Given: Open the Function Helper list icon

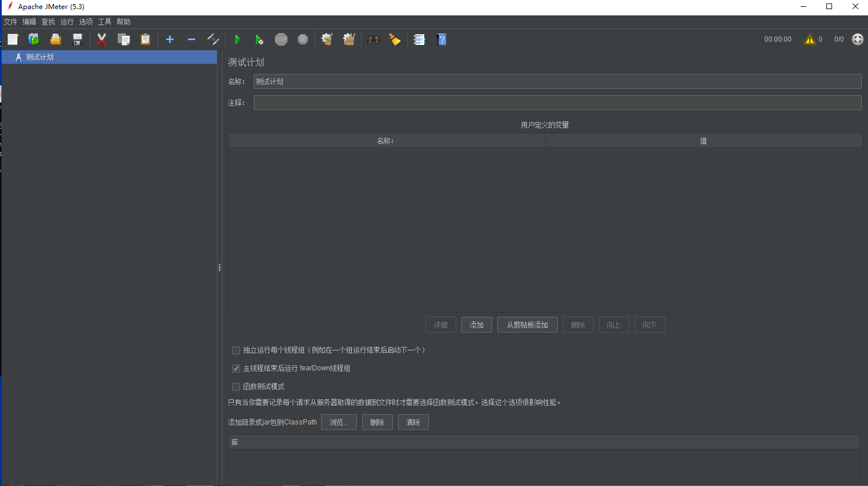Looking at the screenshot, I should (419, 39).
